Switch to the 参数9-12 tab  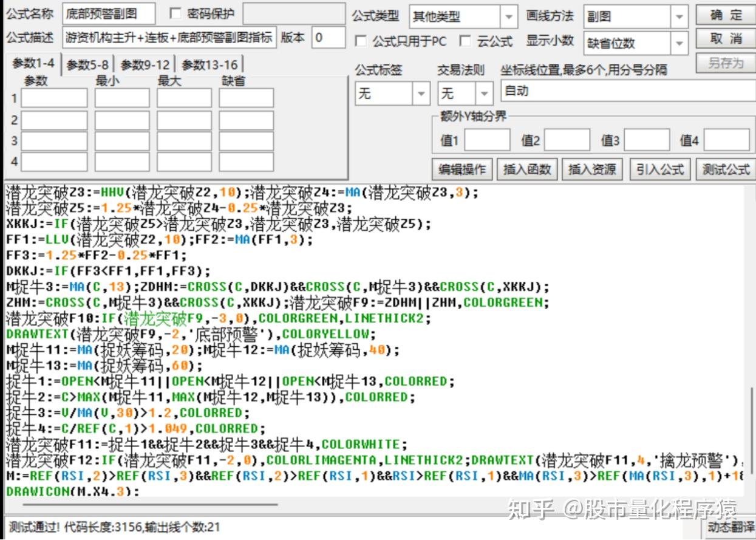coord(145,65)
